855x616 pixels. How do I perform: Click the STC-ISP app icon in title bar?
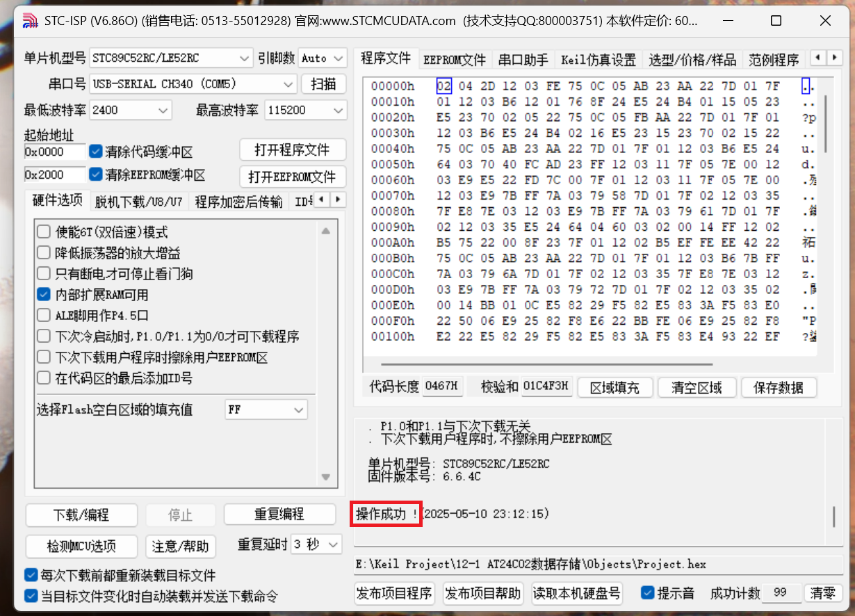point(30,21)
